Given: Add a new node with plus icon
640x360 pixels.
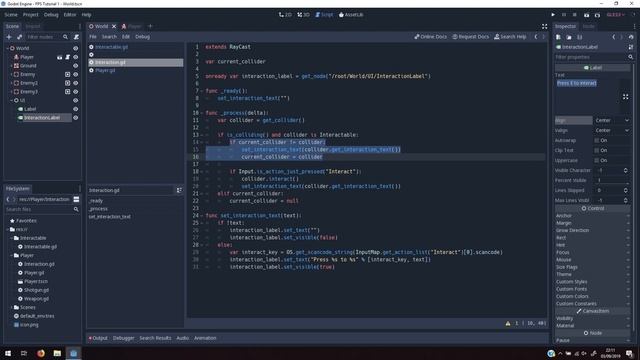Looking at the screenshot, I should pos(9,37).
